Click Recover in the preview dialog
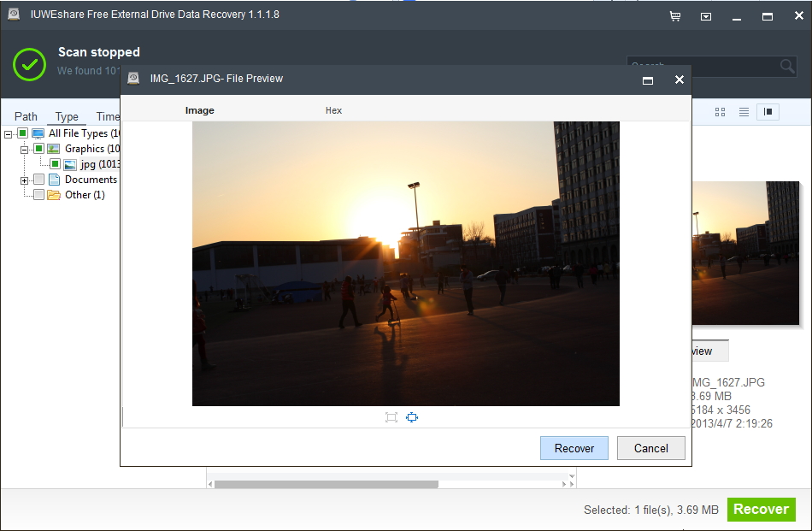Viewport: 812px width, 531px height. point(574,448)
